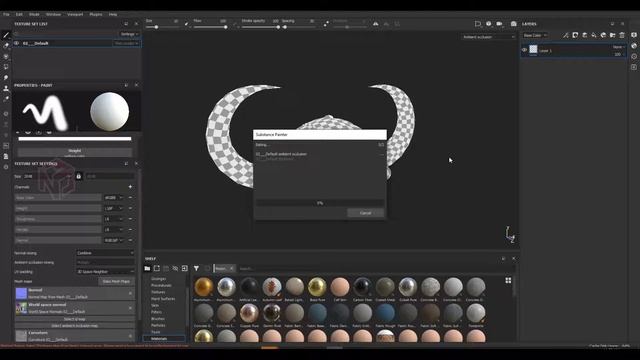Remove the Base Color channel minus button
This screenshot has height=360, width=640.
point(130,198)
